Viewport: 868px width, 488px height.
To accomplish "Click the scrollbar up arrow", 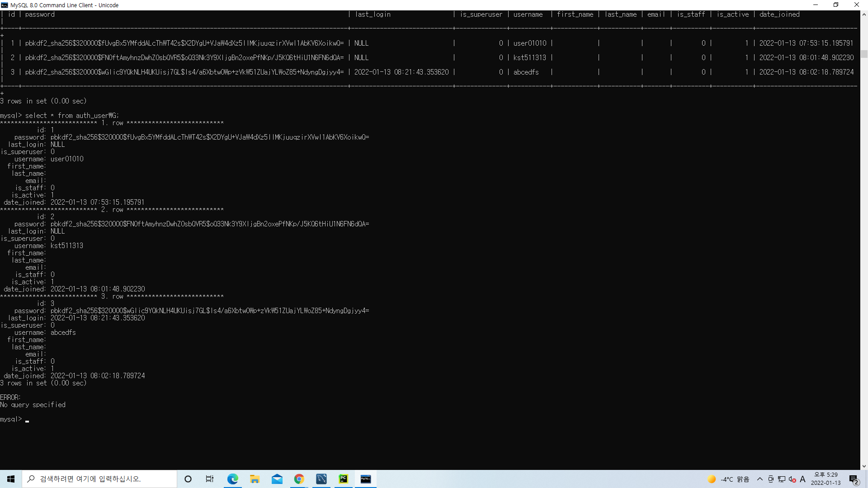I will coord(864,14).
